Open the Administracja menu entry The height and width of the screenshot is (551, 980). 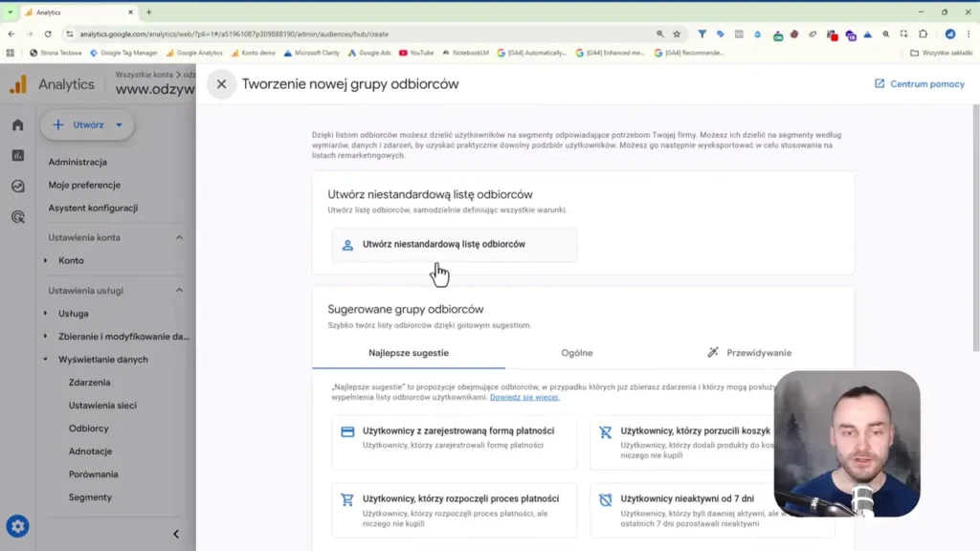pos(78,162)
